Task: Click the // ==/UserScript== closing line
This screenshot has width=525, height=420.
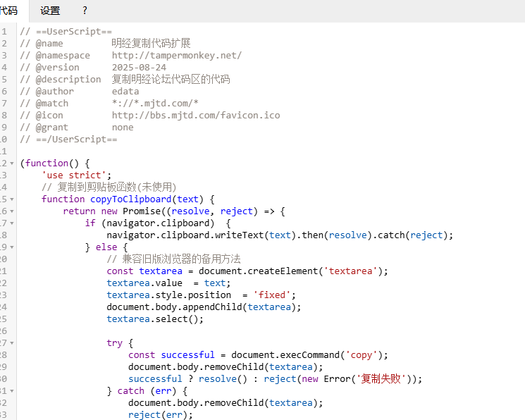Action: tap(68, 140)
